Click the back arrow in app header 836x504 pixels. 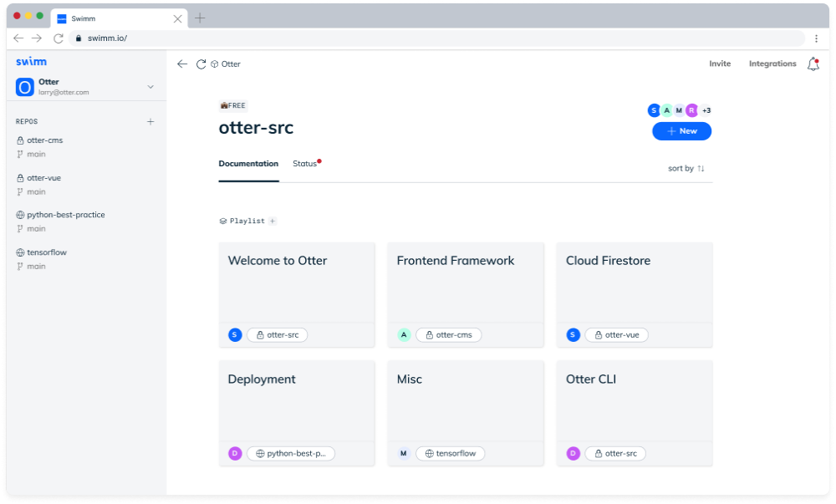coord(182,64)
